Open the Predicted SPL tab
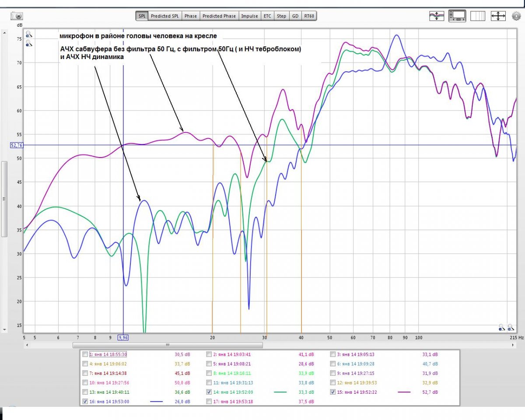 (x=165, y=16)
